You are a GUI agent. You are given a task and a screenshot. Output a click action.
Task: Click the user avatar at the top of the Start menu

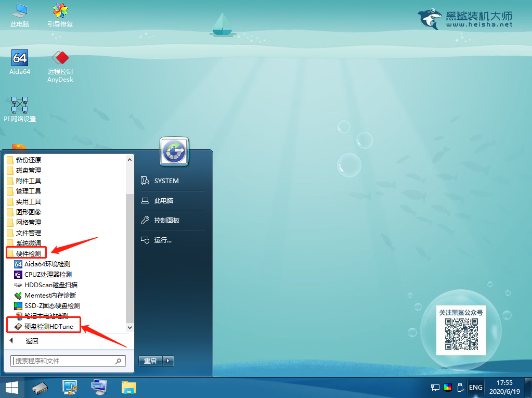point(174,151)
